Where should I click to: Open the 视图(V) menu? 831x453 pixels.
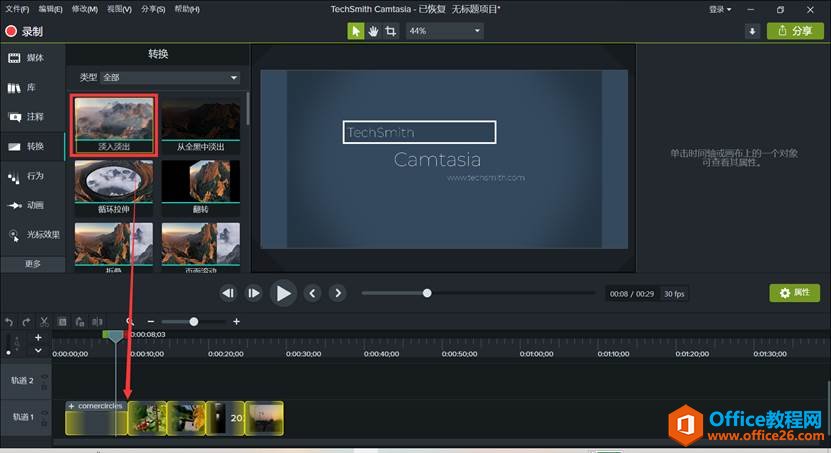(119, 9)
